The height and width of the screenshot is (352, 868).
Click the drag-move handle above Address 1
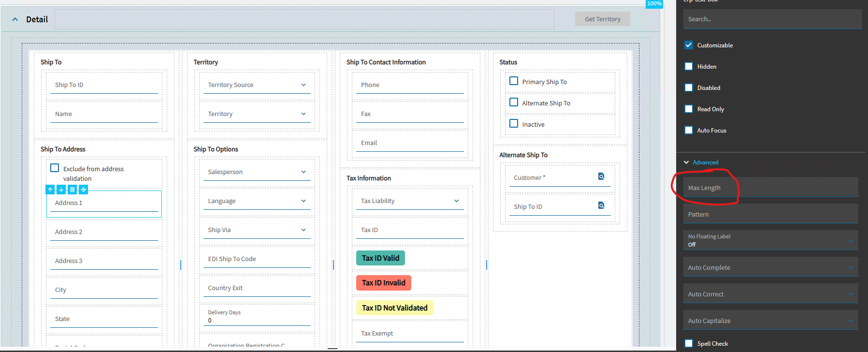point(84,190)
